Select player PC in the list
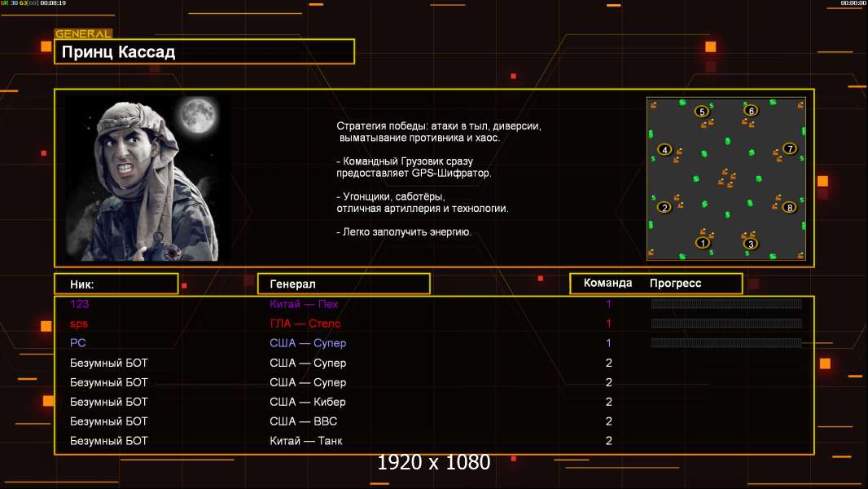This screenshot has width=868, height=489. [78, 343]
